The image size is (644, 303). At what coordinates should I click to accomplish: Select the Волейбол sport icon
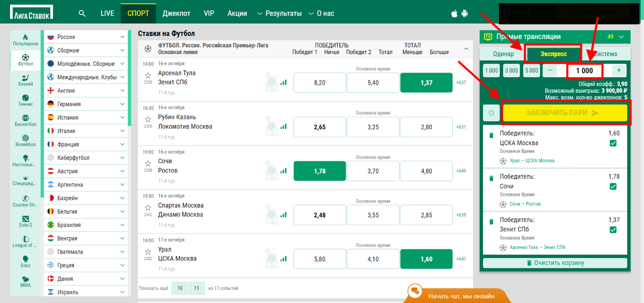point(25,141)
